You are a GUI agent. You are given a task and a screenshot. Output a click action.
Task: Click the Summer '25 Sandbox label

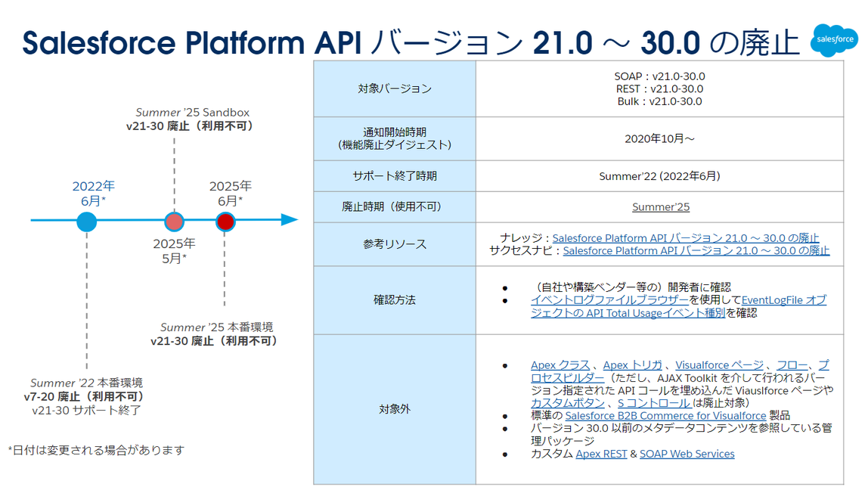pos(192,113)
